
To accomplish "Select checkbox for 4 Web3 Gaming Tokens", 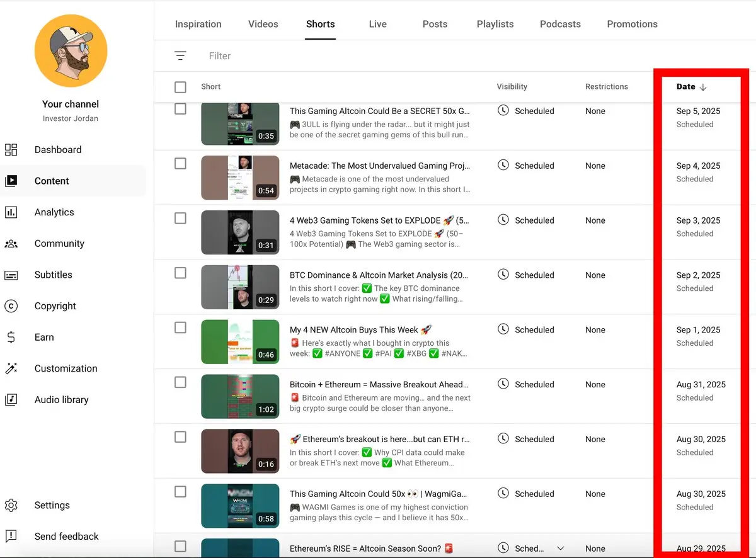I will click(180, 219).
